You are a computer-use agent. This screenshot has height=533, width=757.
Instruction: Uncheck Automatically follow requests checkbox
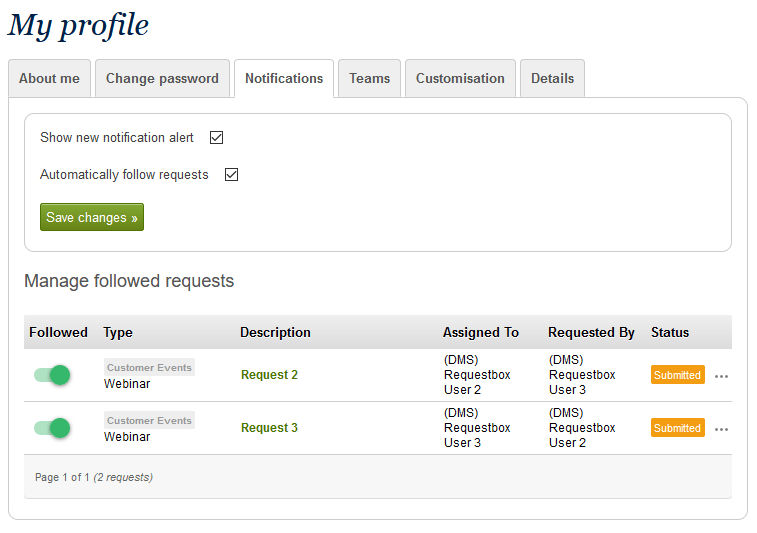click(231, 175)
